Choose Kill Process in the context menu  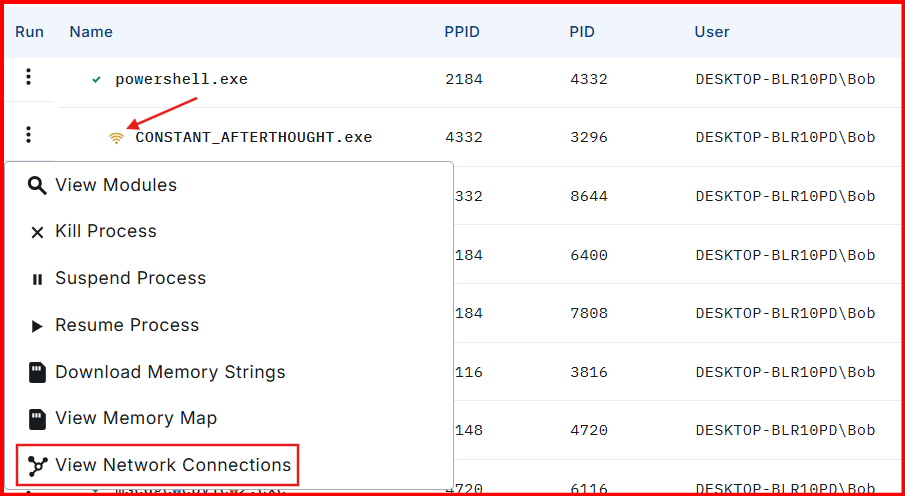click(106, 231)
